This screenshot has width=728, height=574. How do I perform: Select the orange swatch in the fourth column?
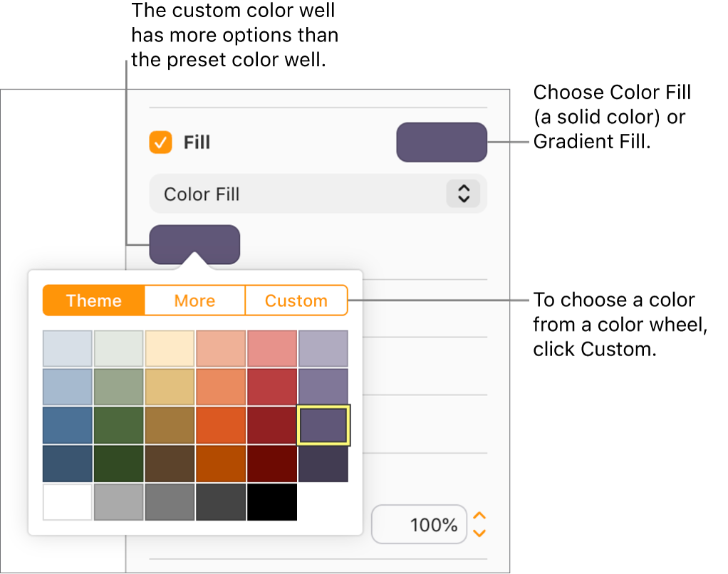[221, 424]
